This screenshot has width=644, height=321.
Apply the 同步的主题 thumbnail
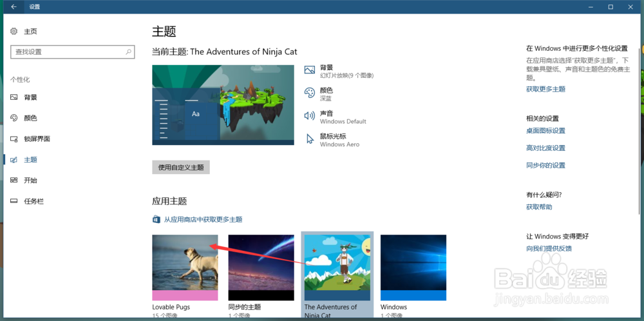261,267
